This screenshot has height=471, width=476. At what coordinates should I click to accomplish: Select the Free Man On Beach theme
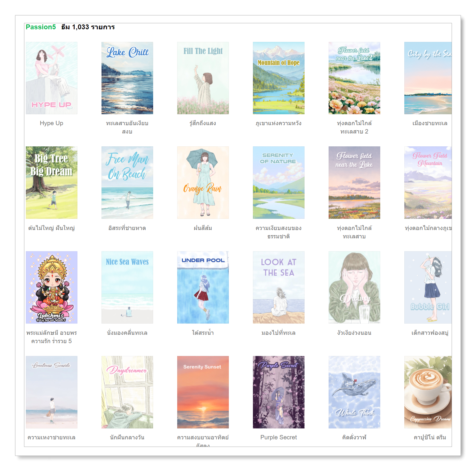127,183
